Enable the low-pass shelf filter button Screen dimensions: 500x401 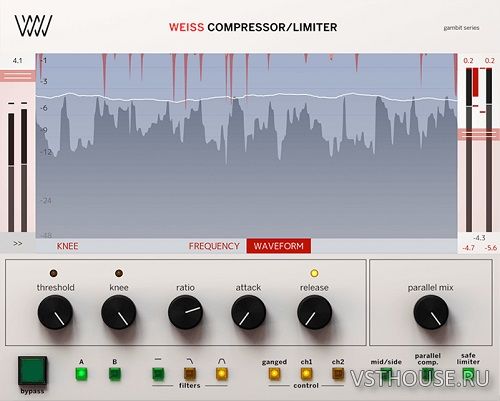point(190,374)
